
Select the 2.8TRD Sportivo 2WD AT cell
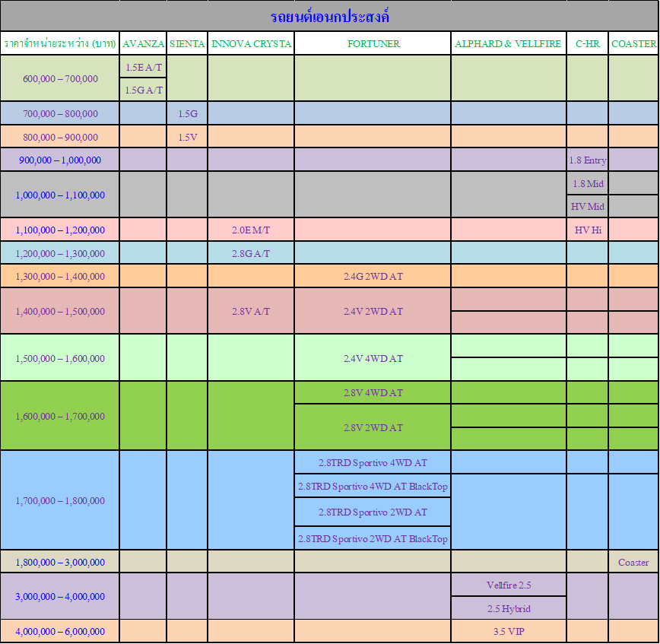click(x=373, y=512)
